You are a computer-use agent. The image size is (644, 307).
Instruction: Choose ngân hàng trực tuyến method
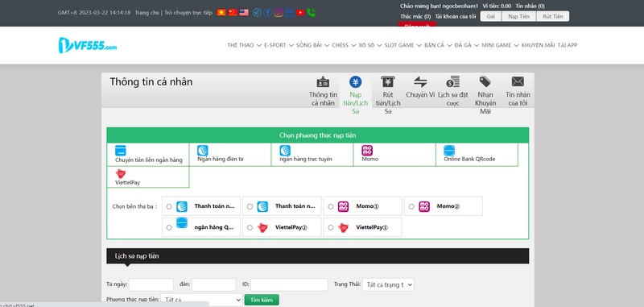click(312, 155)
